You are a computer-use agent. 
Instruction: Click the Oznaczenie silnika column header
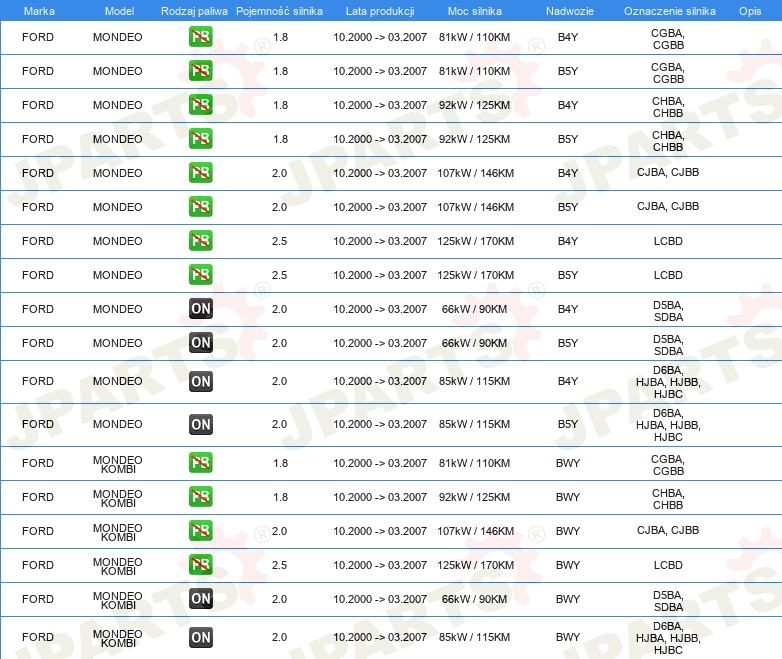(x=669, y=11)
